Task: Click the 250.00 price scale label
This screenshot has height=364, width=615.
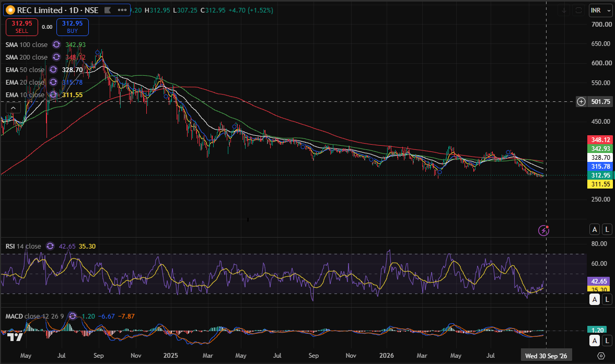Action: 601,199
